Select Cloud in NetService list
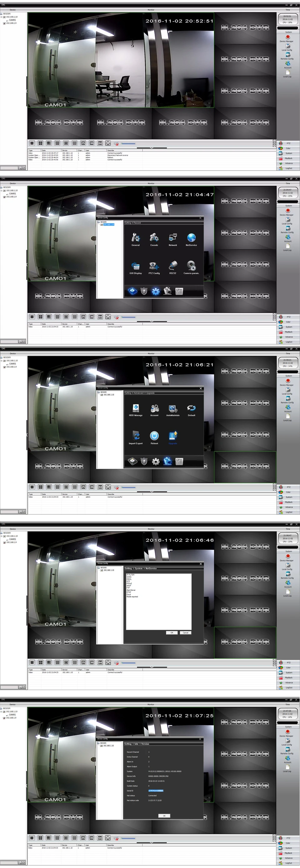Screen dimensions: 300x868 (128, 594)
